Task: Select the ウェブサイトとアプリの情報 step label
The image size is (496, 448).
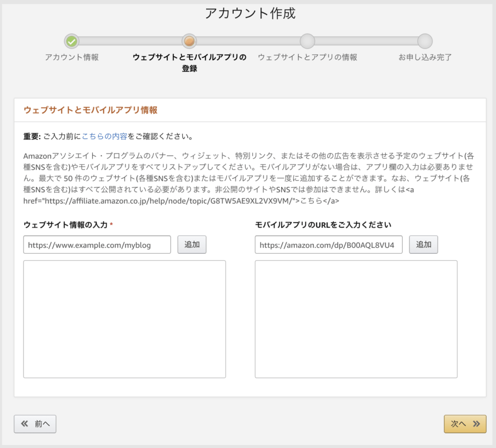Action: coord(307,57)
